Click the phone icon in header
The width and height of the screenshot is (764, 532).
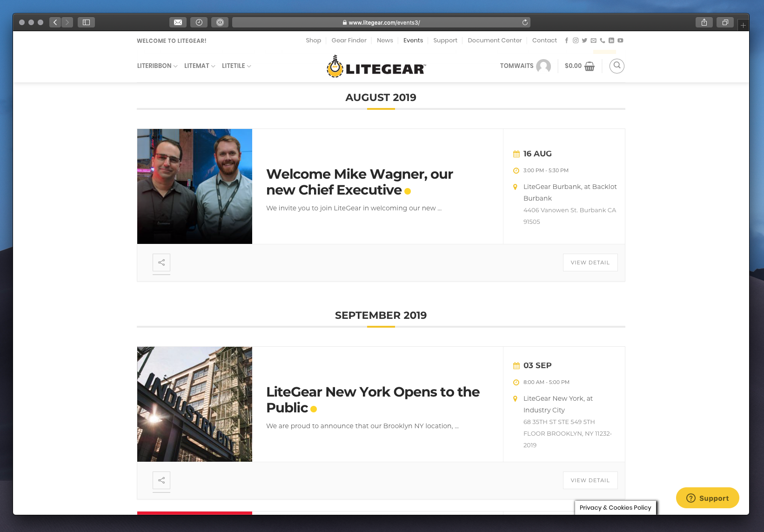click(603, 40)
